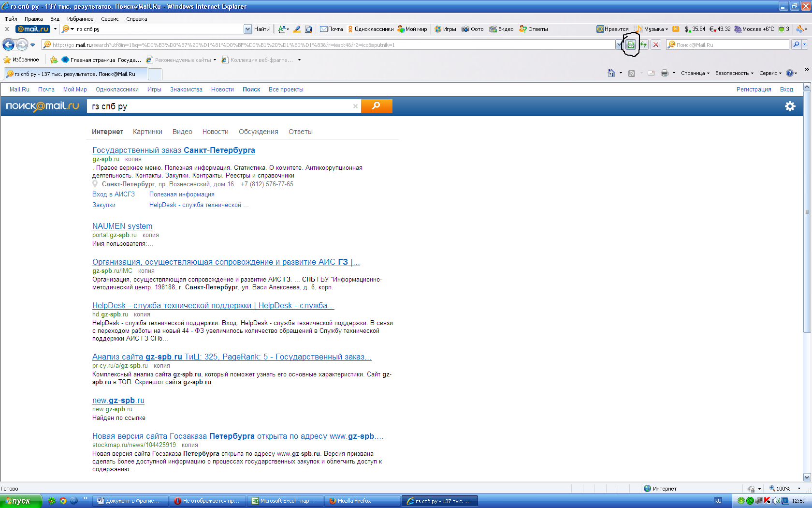Click the vertical scrollbar down arrow
Image resolution: width=812 pixels, height=508 pixels.
(x=807, y=477)
